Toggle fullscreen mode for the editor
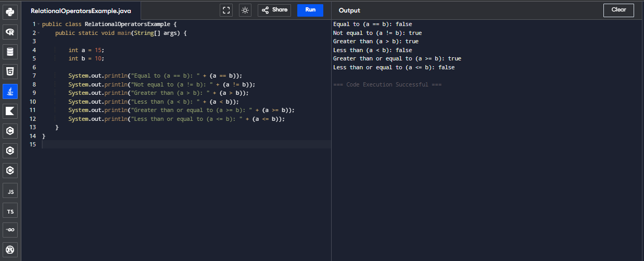Image resolution: width=644 pixels, height=261 pixels. (226, 10)
